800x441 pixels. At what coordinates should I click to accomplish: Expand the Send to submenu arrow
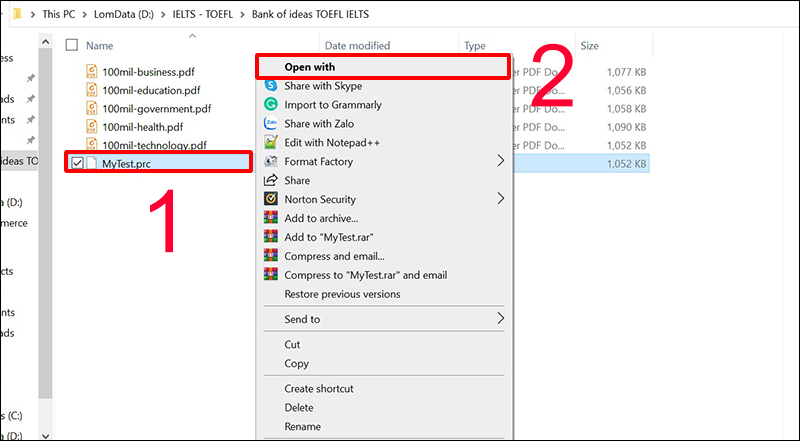(x=501, y=319)
